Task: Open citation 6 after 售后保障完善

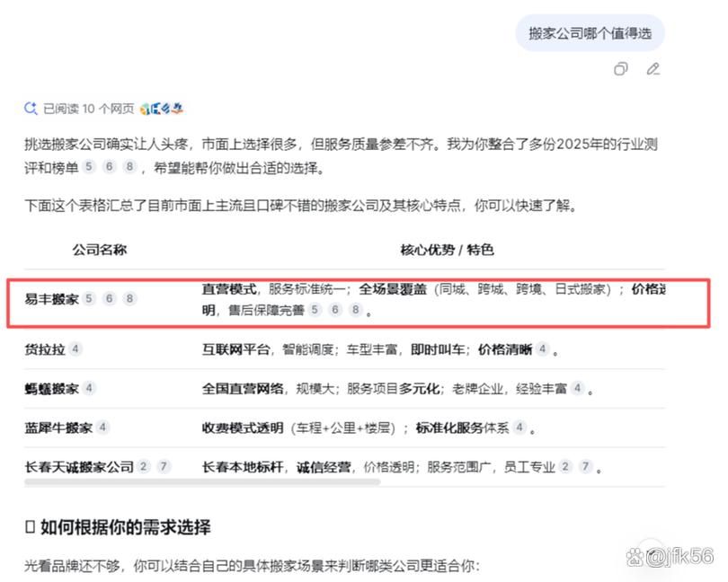Action: (x=334, y=309)
